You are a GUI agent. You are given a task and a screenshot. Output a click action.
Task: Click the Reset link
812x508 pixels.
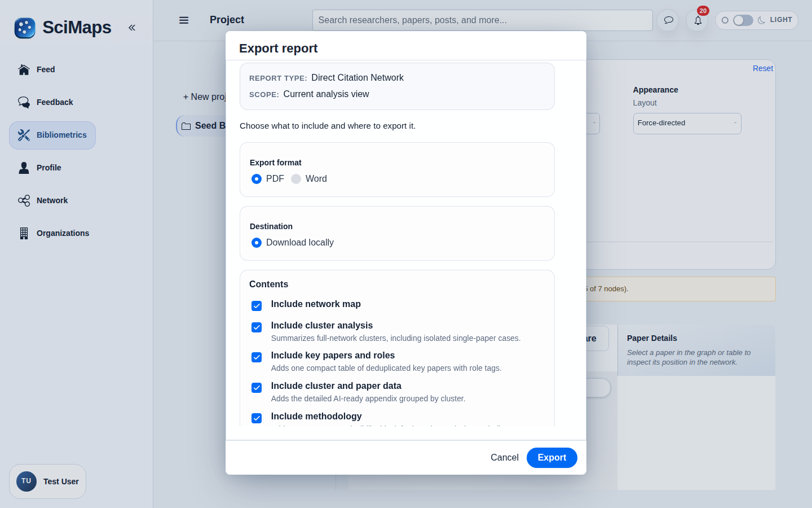(763, 68)
